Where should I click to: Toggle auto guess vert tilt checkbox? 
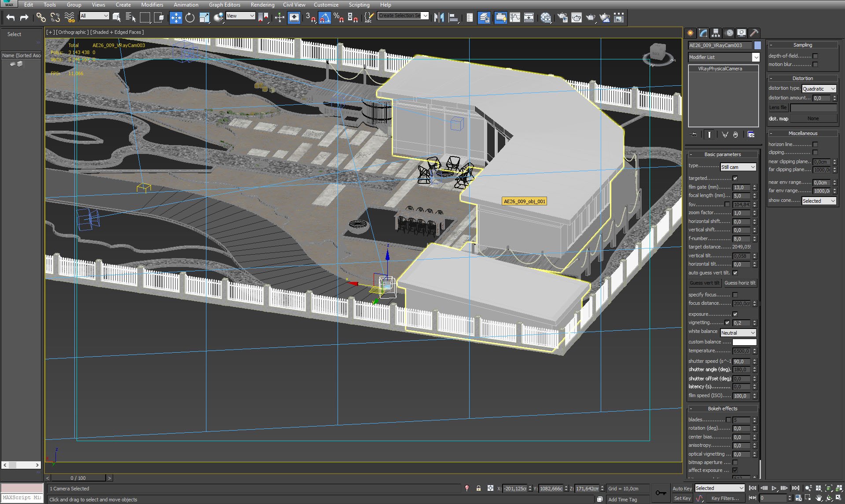[x=735, y=273]
